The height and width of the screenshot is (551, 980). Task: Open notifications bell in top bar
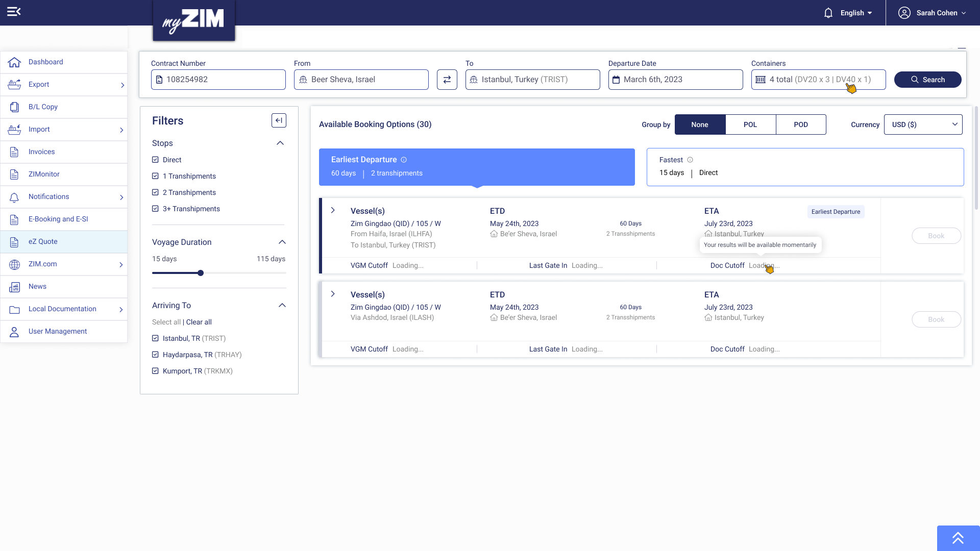click(x=828, y=13)
